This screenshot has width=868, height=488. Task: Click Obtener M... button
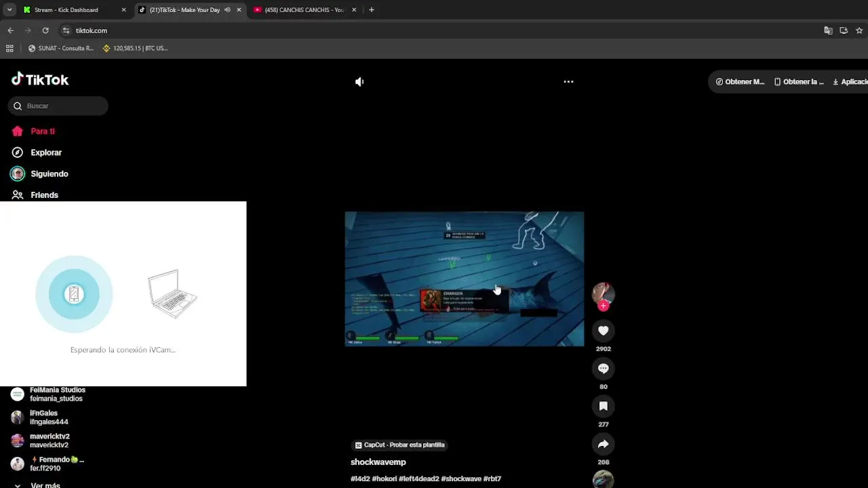[740, 81]
